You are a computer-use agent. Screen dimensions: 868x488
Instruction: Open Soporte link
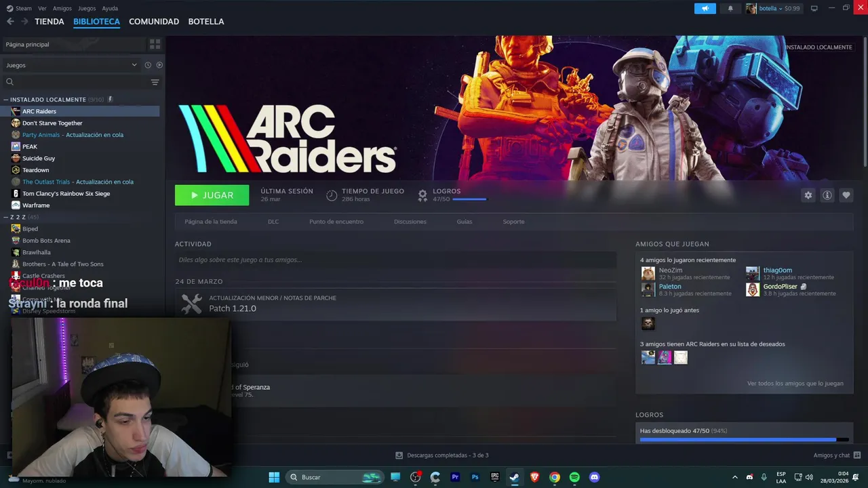(513, 222)
